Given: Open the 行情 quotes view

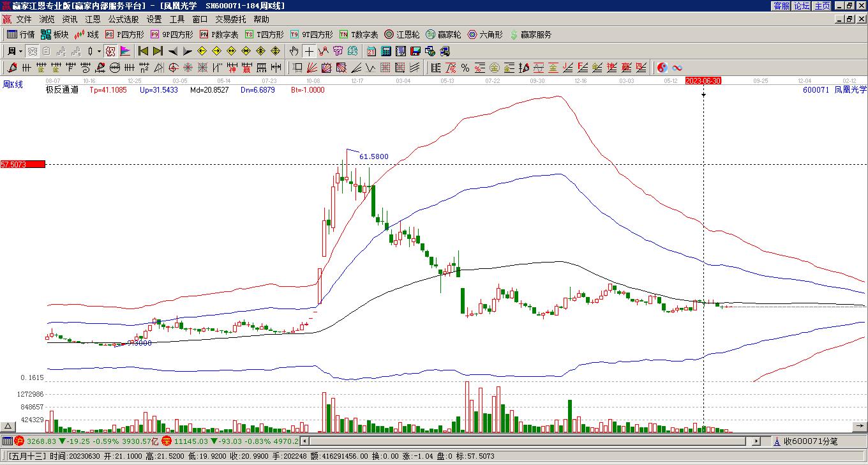Looking at the screenshot, I should click(21, 34).
